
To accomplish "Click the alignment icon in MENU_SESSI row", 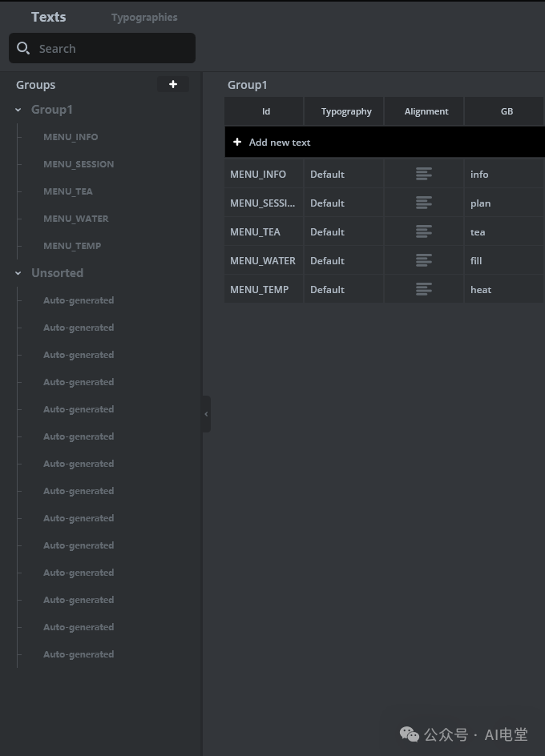I will tap(423, 202).
